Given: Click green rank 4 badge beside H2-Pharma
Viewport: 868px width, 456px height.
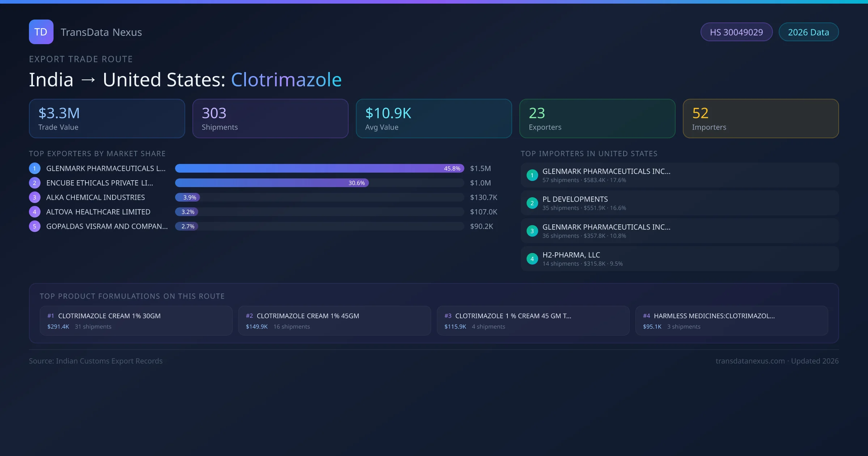Looking at the screenshot, I should [532, 259].
